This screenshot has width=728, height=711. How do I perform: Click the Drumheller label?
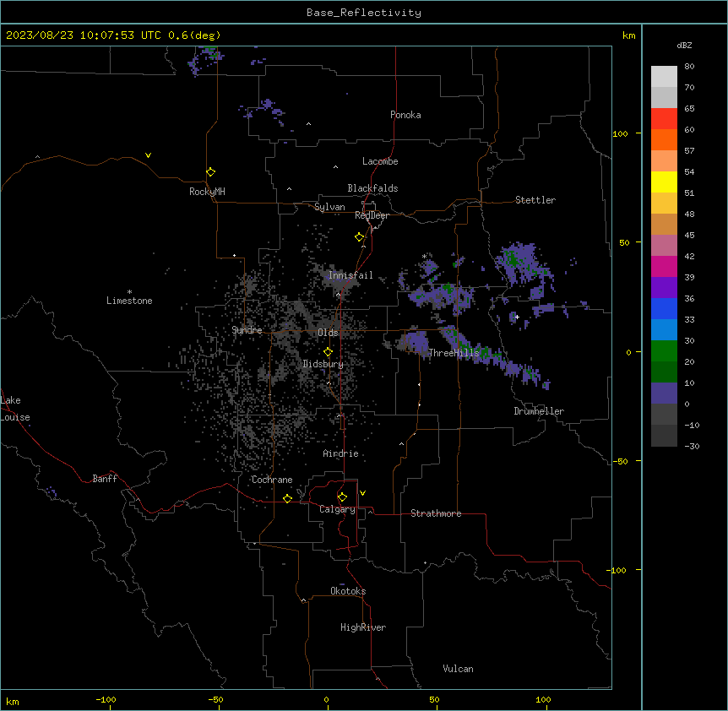point(539,411)
